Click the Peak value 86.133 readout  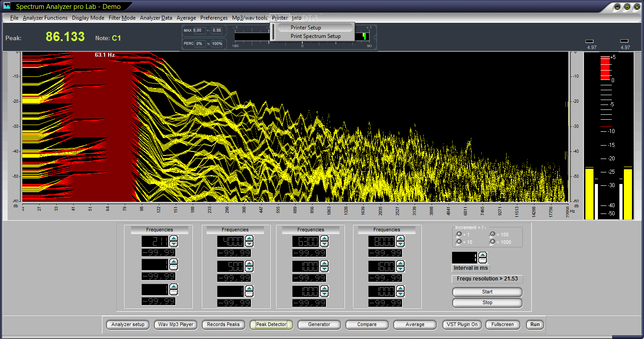[x=65, y=37]
